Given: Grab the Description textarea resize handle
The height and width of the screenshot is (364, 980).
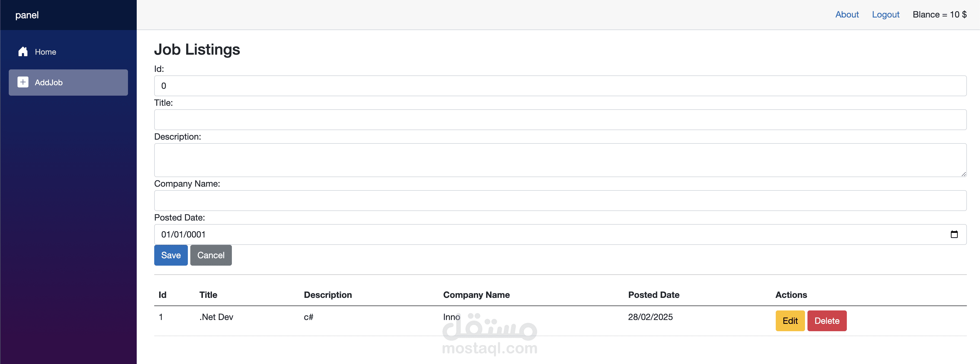Looking at the screenshot, I should coord(963,174).
